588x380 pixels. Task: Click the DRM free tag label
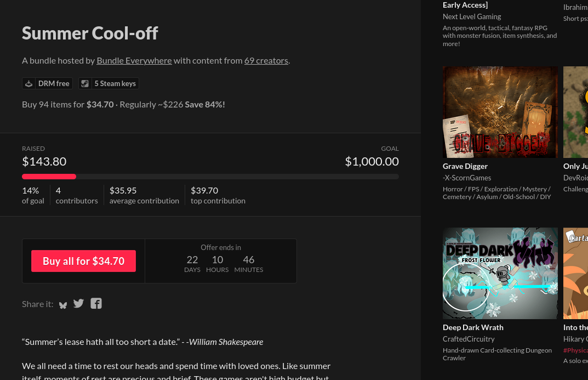(x=54, y=83)
